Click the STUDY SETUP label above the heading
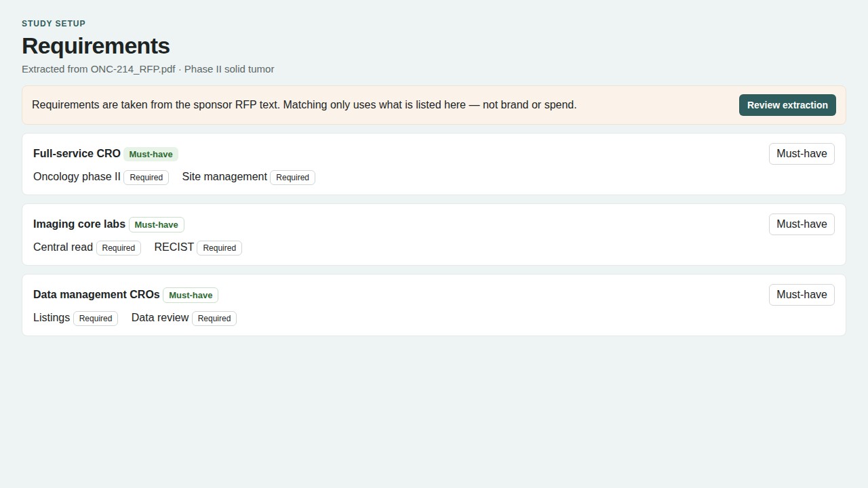Screen dimensions: 868x488 coord(54,24)
